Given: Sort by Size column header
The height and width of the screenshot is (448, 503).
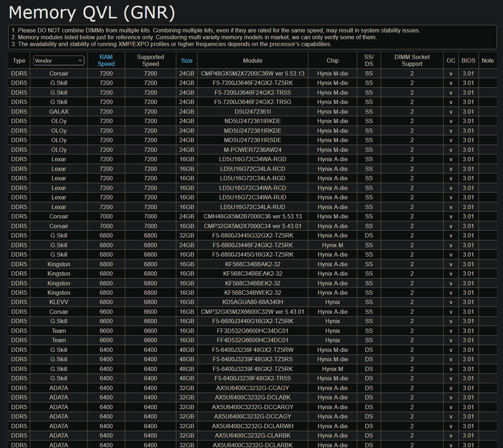Looking at the screenshot, I should (187, 60).
